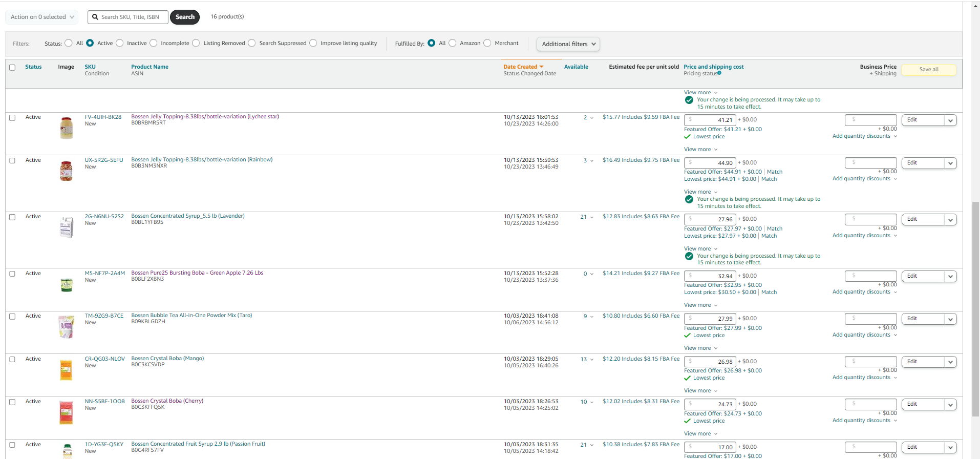
Task: Expand View more for Lychee star row
Action: [701, 150]
